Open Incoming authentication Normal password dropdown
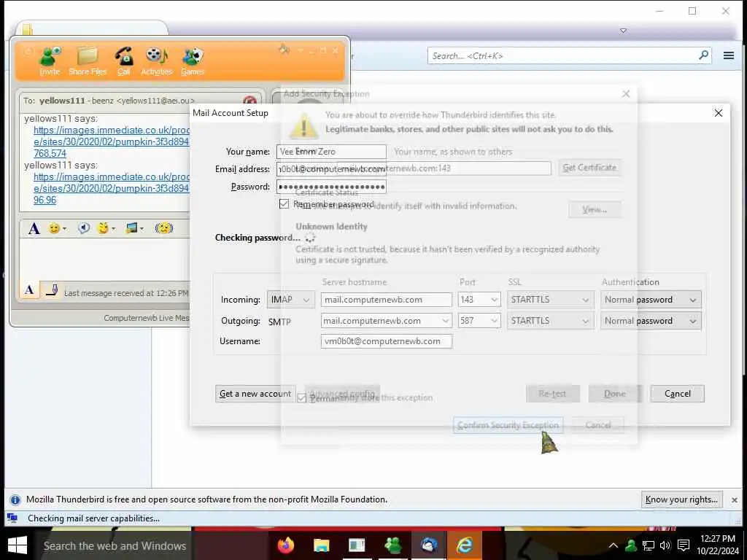The image size is (747, 560). click(651, 300)
